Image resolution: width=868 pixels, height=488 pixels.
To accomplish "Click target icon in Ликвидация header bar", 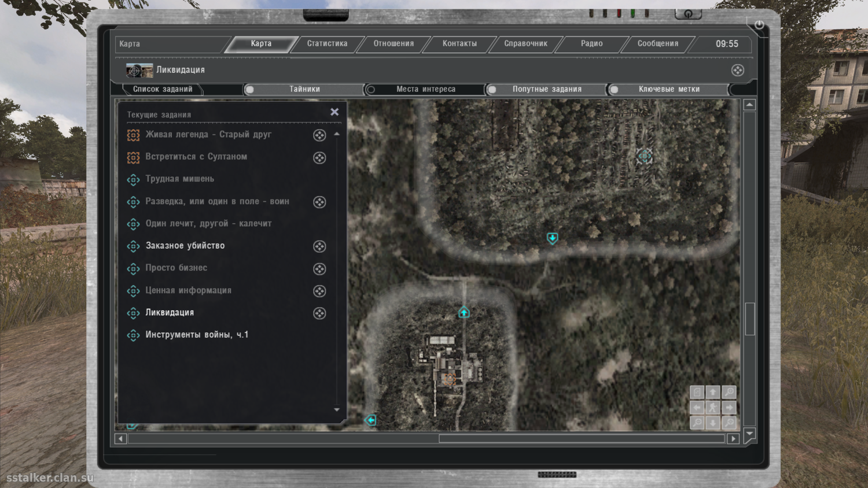I will [x=737, y=71].
